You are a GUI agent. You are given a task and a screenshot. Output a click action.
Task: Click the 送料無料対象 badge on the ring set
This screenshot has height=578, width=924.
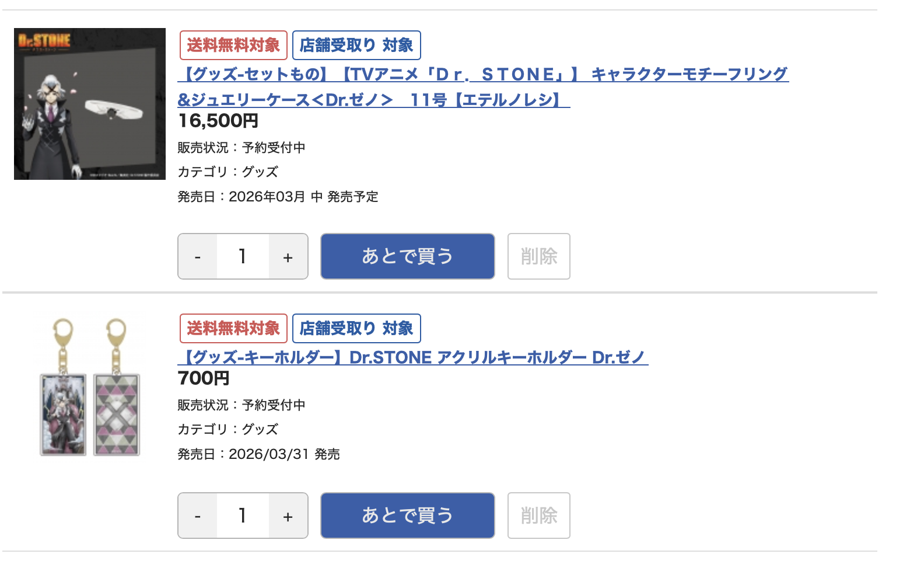233,46
